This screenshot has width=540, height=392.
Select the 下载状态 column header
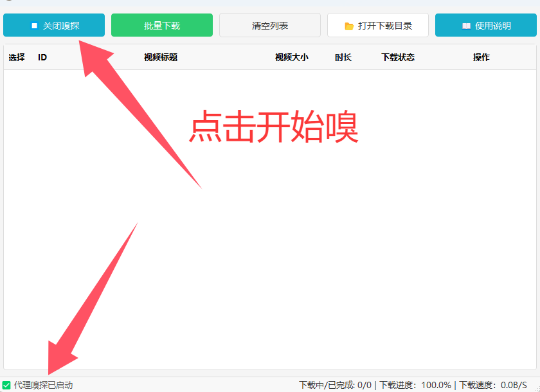tap(398, 57)
